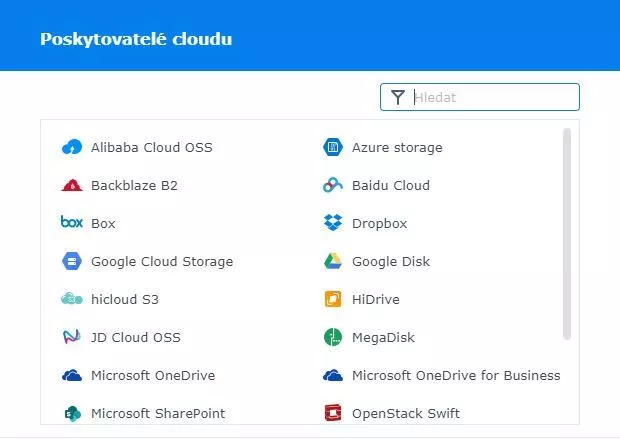Select Azure storage provider label
Viewport: 620px width, 439px height.
tap(397, 148)
